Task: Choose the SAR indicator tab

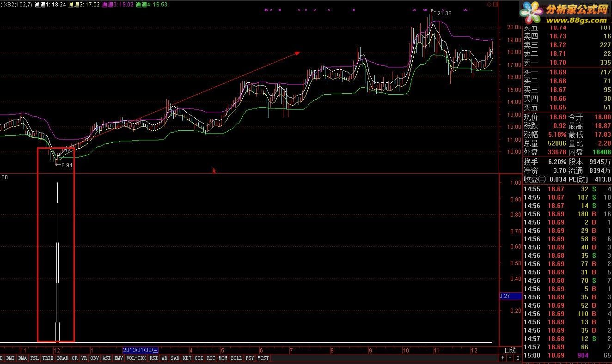Action: pyautogui.click(x=175, y=358)
